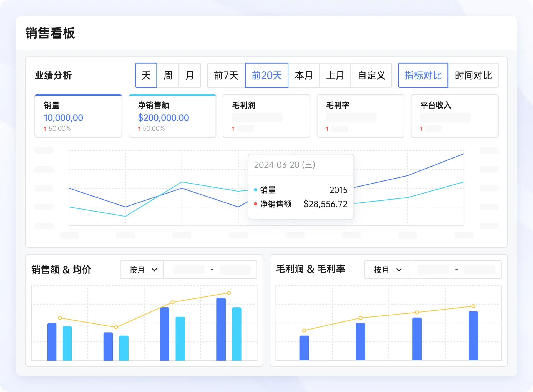Switch granularity to 周 (week)
The image size is (533, 392).
tap(168, 75)
